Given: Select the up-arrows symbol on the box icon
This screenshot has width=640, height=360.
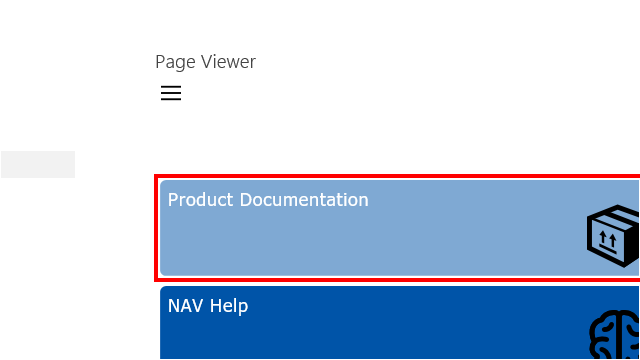Looking at the screenshot, I should point(608,238).
